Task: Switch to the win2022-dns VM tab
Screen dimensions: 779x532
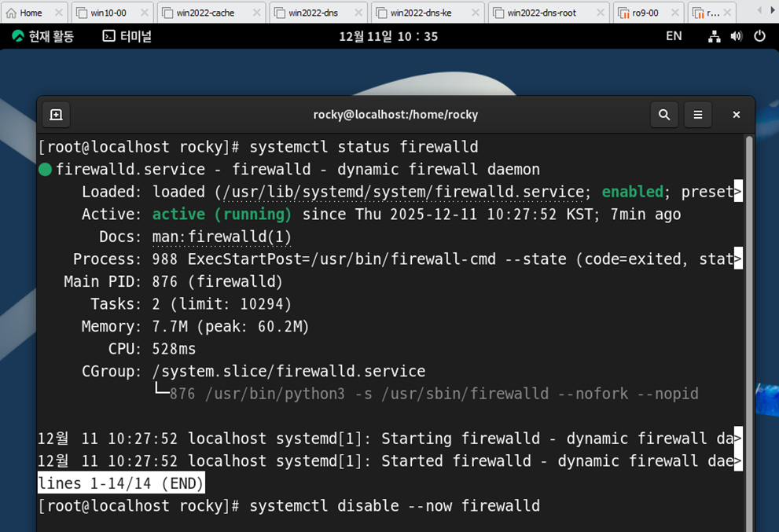Action: [313, 13]
